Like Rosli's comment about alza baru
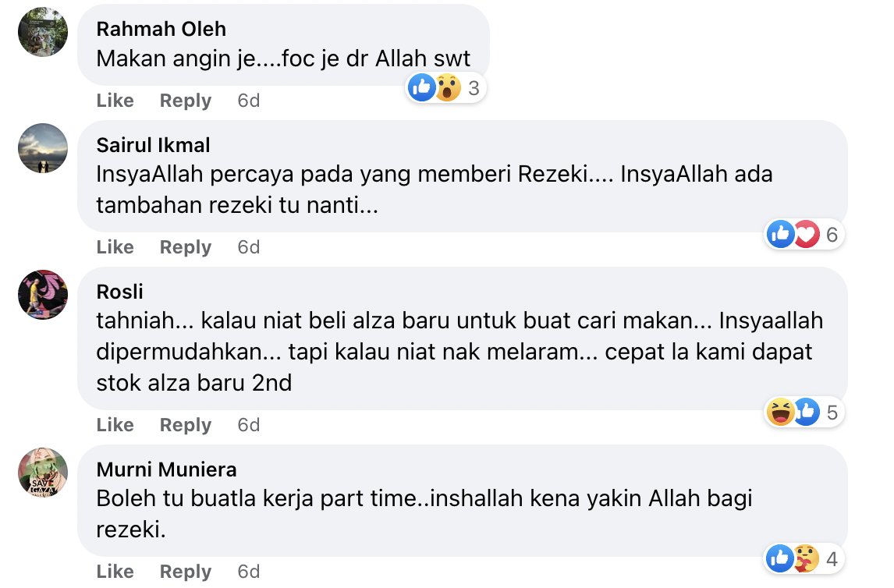 [115, 425]
